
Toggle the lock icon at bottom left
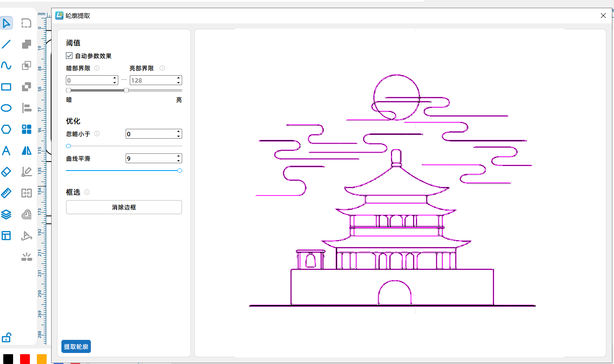click(7, 338)
